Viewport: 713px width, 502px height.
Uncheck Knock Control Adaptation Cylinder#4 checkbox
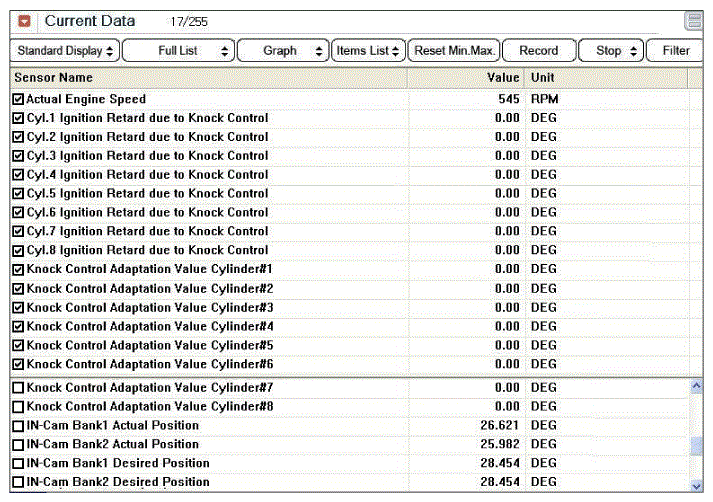(18, 326)
